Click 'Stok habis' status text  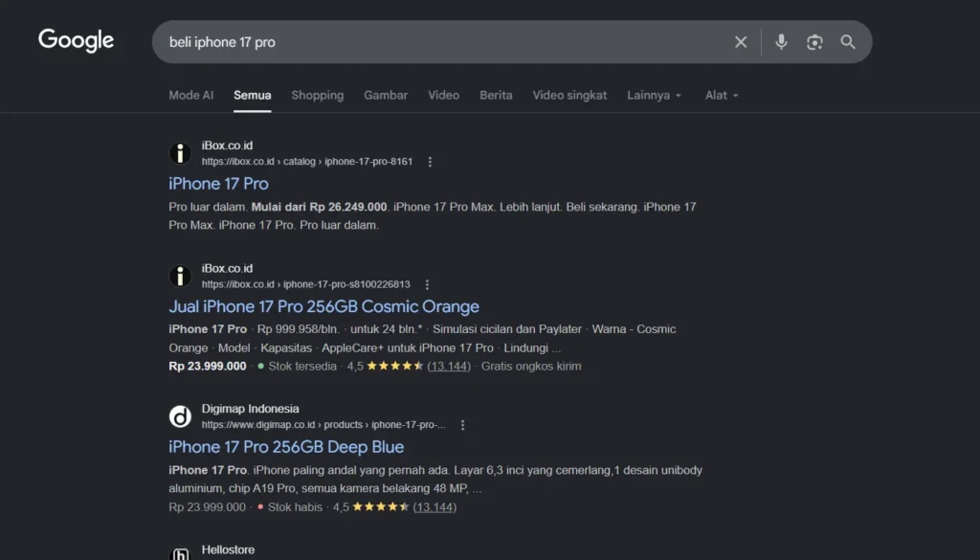coord(295,507)
